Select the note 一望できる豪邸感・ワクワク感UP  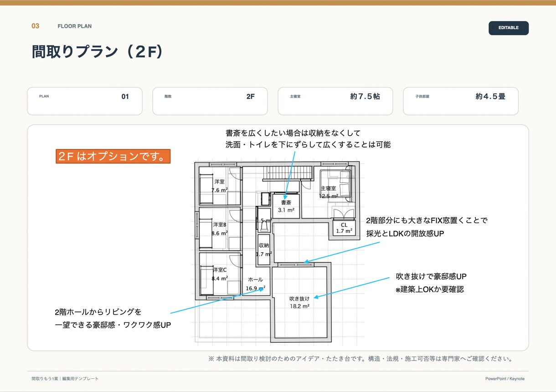coord(113,325)
